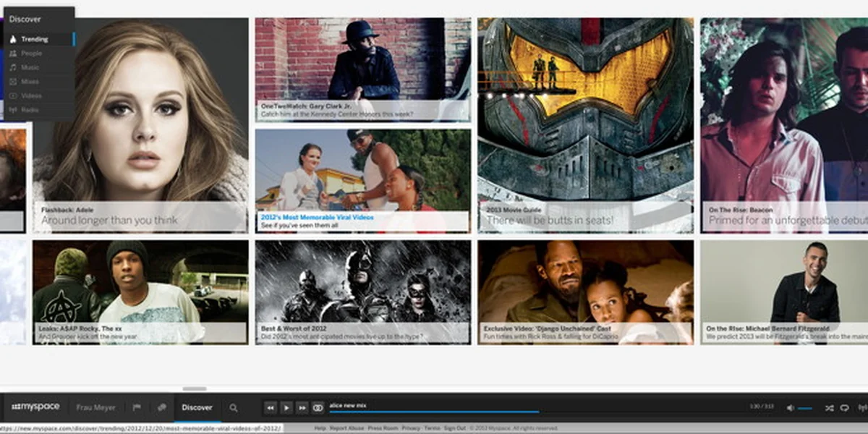Viewport: 868px width, 434px height.
Task: Open the Discover tab in bottom bar
Action: [x=197, y=408]
